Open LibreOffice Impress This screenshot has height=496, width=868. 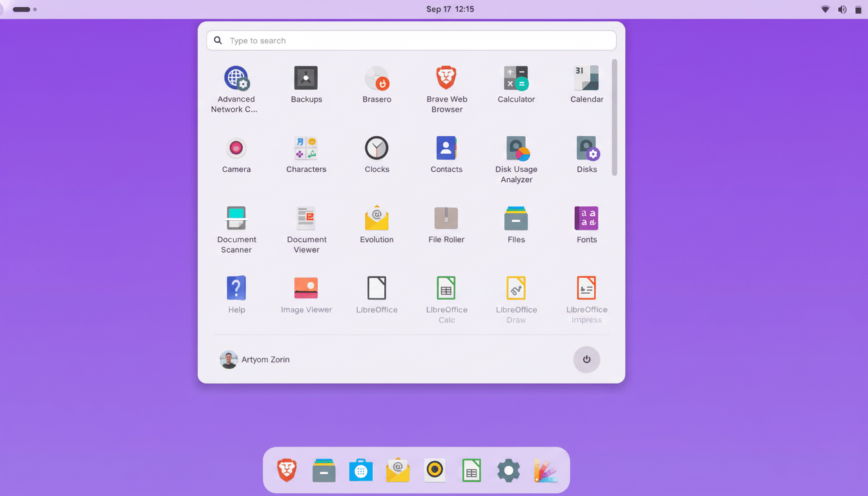(586, 287)
